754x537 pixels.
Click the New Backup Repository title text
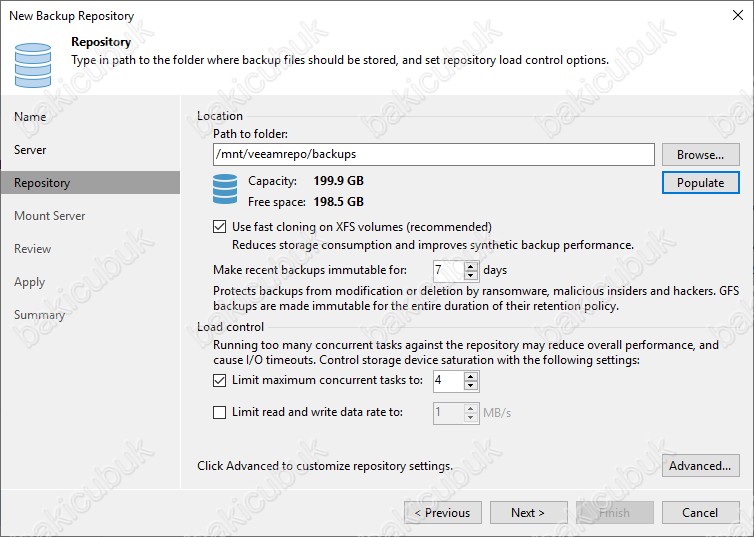[x=72, y=16]
